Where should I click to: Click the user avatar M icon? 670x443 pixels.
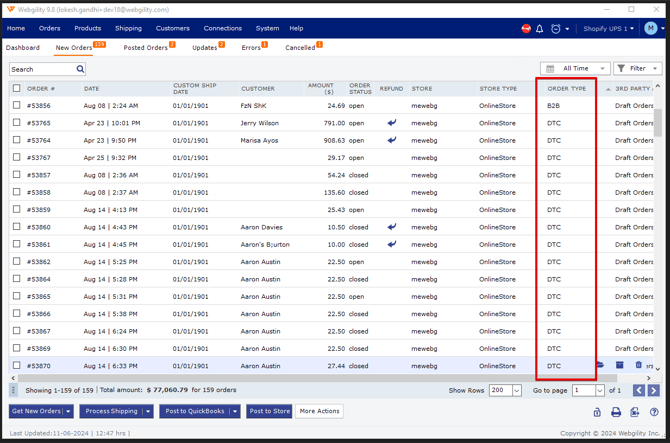pyautogui.click(x=651, y=29)
